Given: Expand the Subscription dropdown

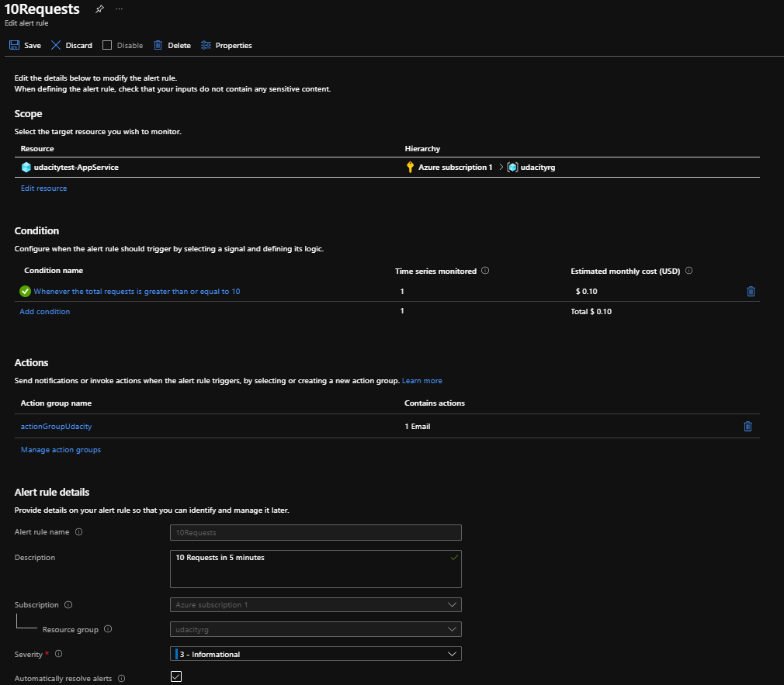Looking at the screenshot, I should pos(315,605).
